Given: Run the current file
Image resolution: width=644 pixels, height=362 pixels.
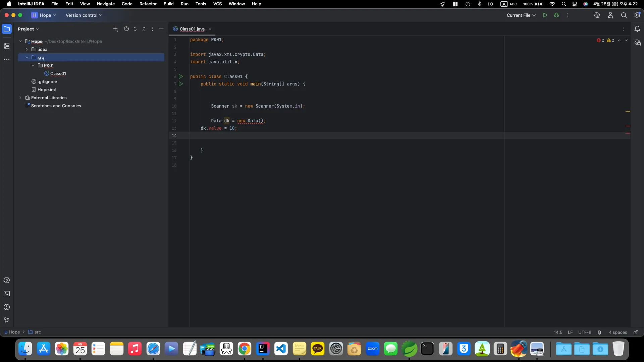Looking at the screenshot, I should pyautogui.click(x=545, y=15).
